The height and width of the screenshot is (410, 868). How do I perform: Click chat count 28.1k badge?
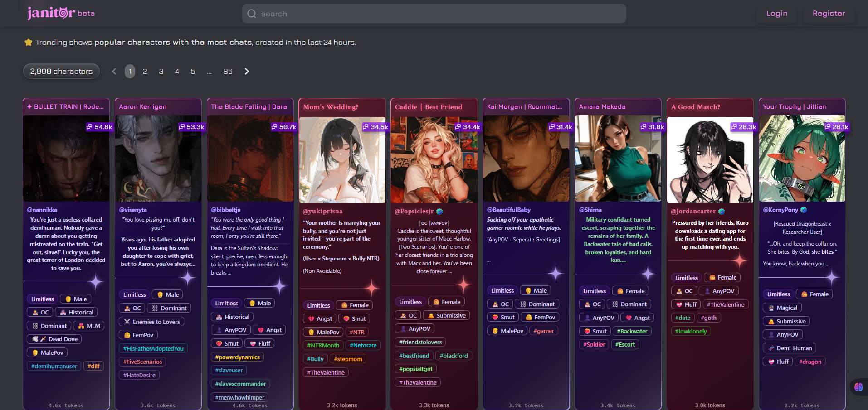click(x=836, y=127)
